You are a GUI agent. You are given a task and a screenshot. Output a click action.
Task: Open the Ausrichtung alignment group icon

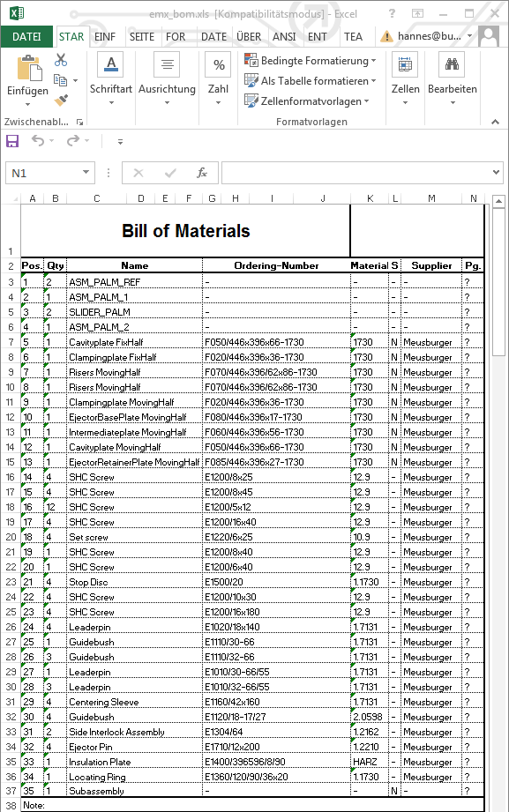(167, 64)
